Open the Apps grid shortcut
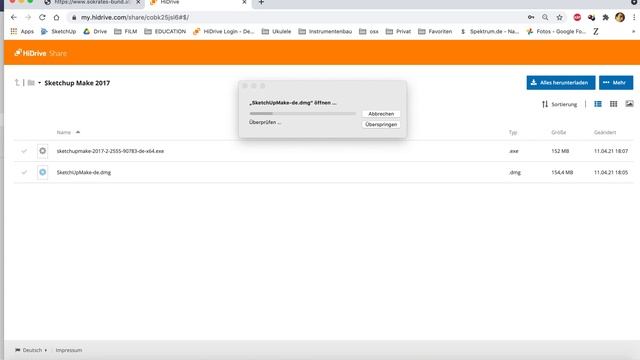This screenshot has height=360, width=640. click(x=22, y=31)
